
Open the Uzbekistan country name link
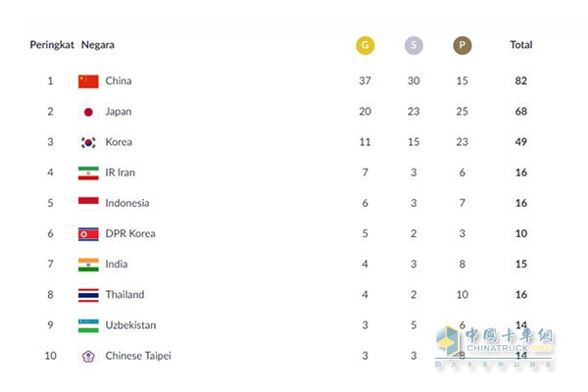pyautogui.click(x=130, y=325)
